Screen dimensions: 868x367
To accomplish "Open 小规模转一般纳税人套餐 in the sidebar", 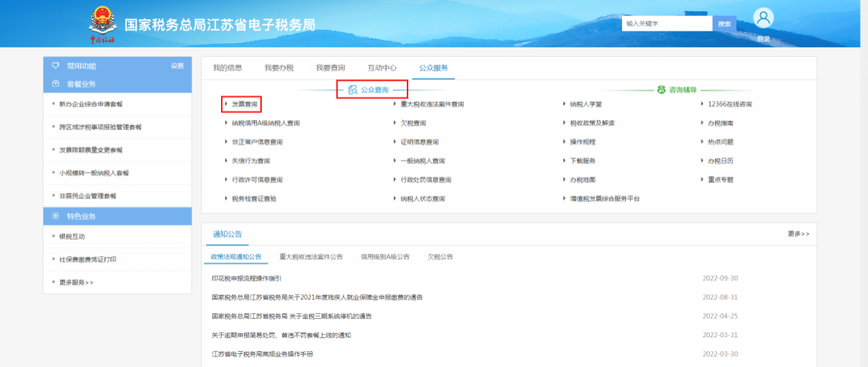I will pos(94,173).
